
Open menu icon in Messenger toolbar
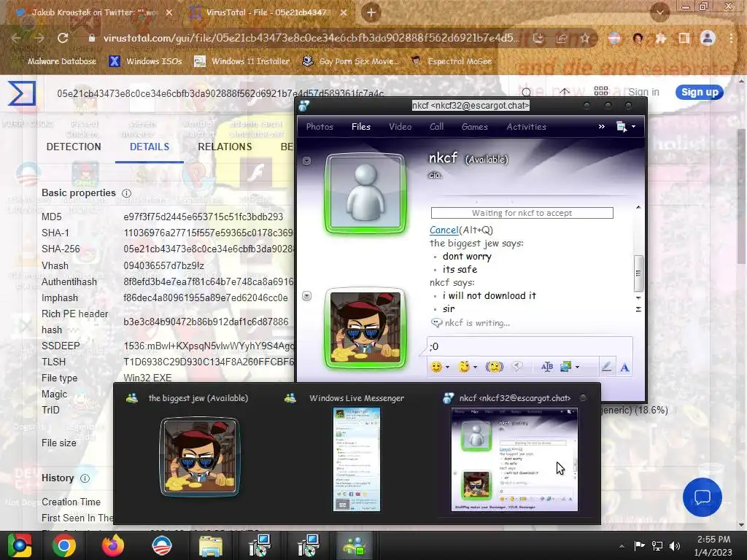622,127
